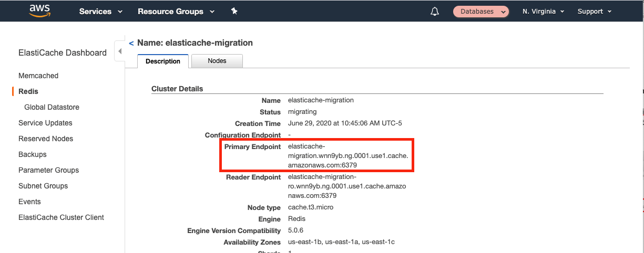644x253 pixels.
Task: Switch to the Description tab
Action: point(163,61)
